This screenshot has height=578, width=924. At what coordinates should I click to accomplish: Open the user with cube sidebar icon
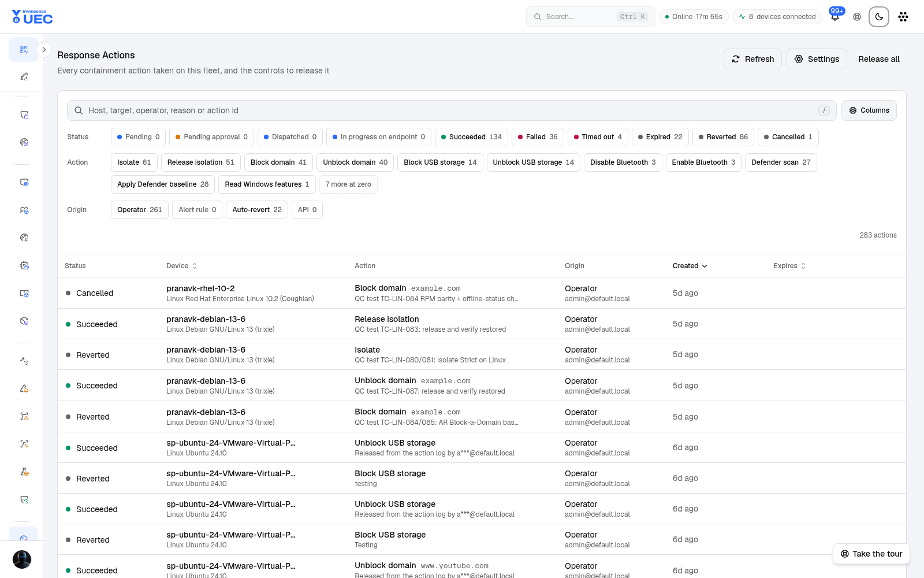click(24, 210)
